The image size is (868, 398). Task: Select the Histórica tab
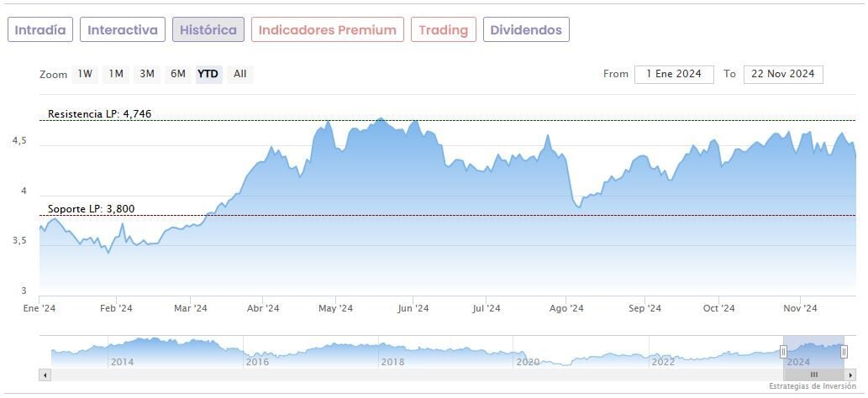pyautogui.click(x=208, y=30)
